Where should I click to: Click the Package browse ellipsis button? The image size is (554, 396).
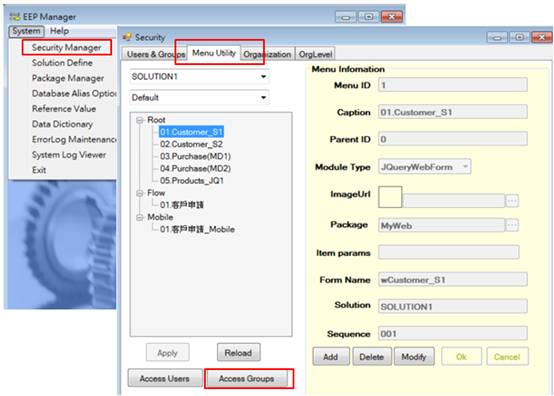coord(512,225)
